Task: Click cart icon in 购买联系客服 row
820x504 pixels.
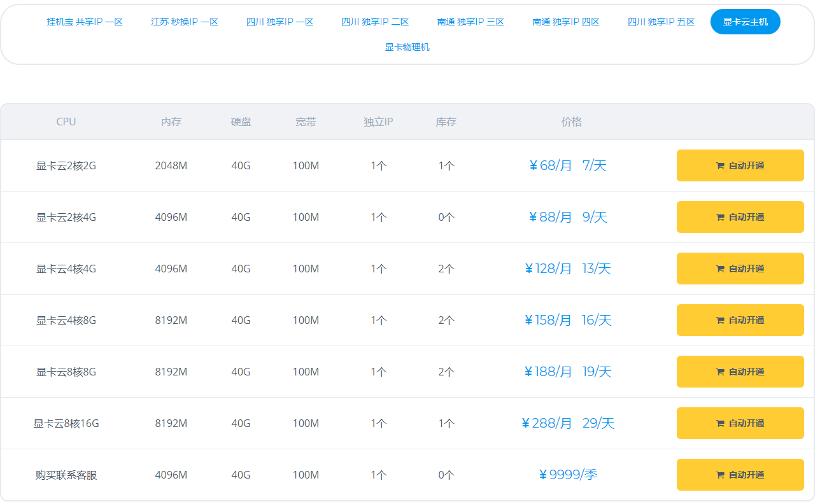Action: coord(720,475)
